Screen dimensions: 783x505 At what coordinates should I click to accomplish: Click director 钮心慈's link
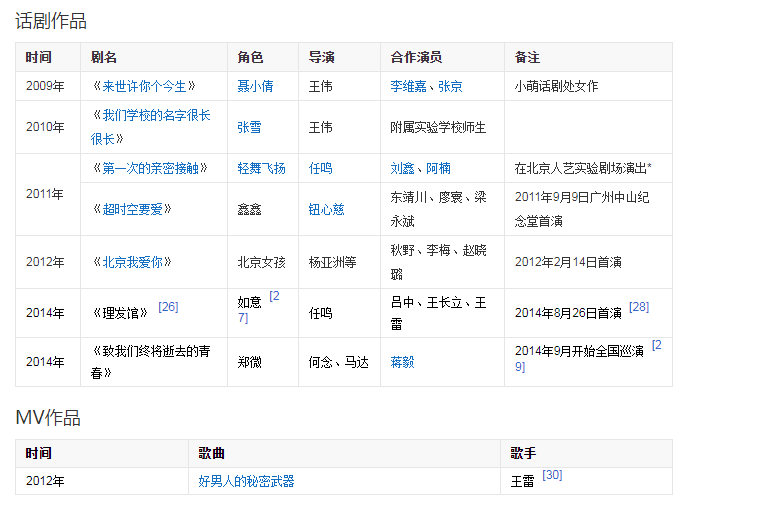(x=326, y=209)
